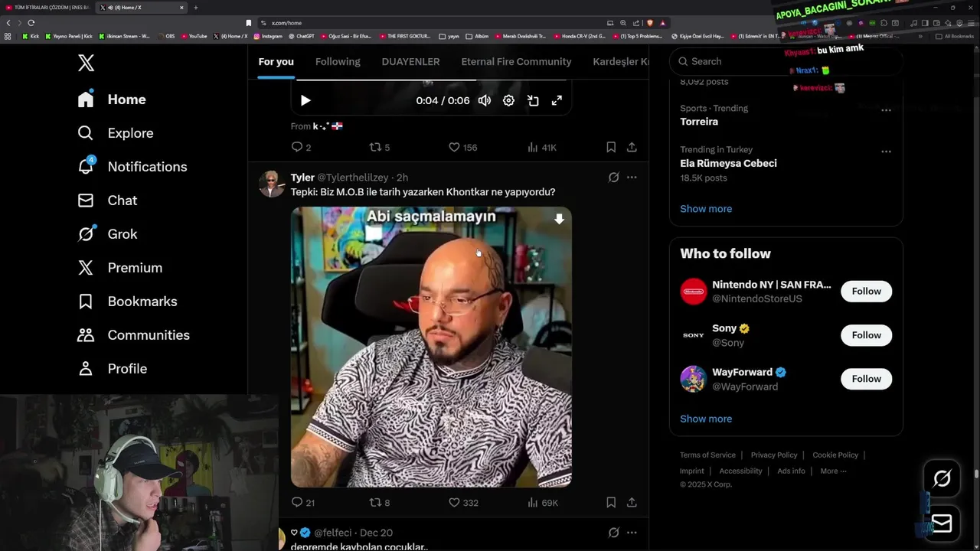Viewport: 980px width, 551px height.
Task: Click the X search field
Action: click(786, 61)
